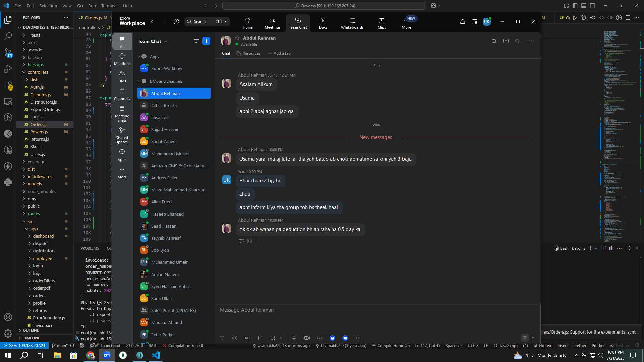Open the Zoom history clock icon
The width and height of the screenshot is (644, 362).
(x=176, y=22)
